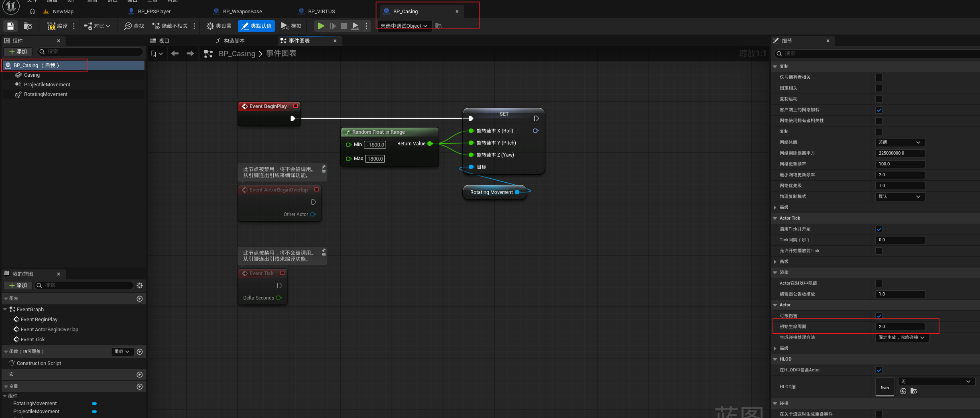This screenshot has width=980, height=418.
Task: Toggle Hide Unrelated (隐藏不相关)
Action: pyautogui.click(x=170, y=26)
